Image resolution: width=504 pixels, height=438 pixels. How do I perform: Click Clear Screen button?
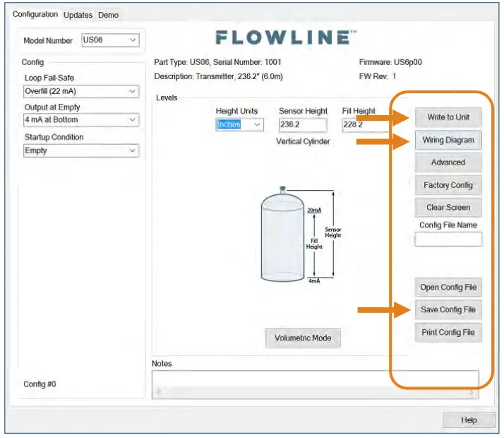coord(448,208)
